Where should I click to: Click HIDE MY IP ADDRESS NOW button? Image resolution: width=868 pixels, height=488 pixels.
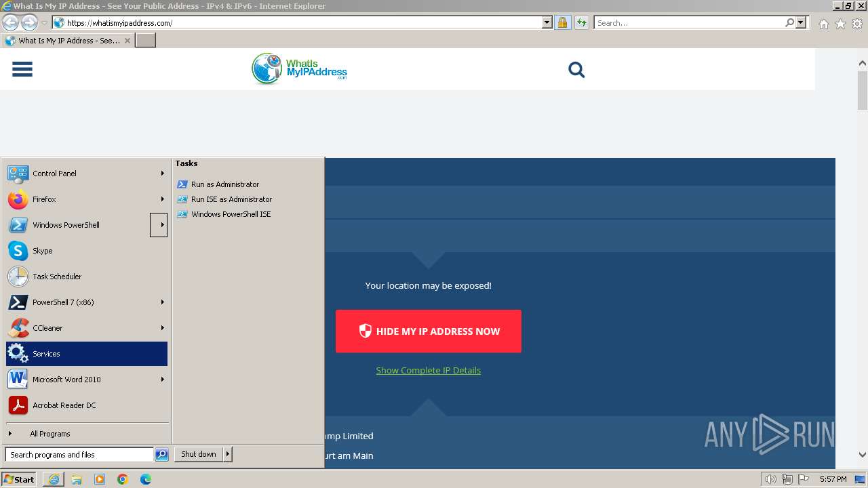(429, 331)
